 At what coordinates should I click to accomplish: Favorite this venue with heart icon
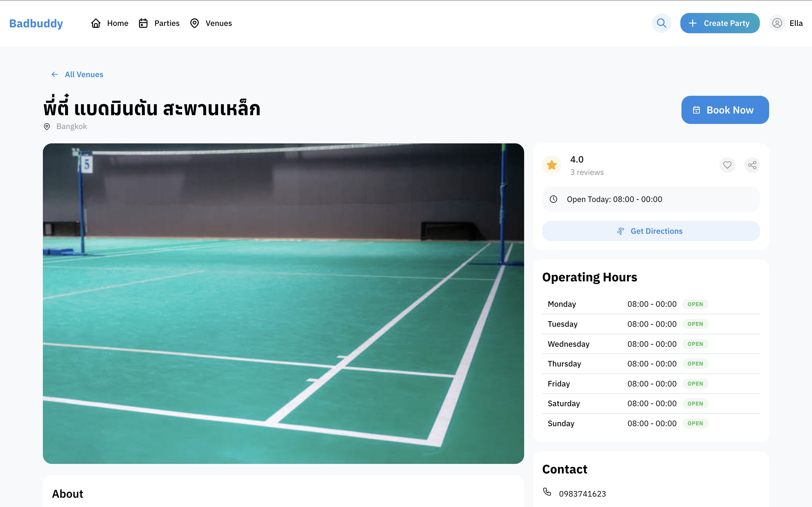(727, 165)
